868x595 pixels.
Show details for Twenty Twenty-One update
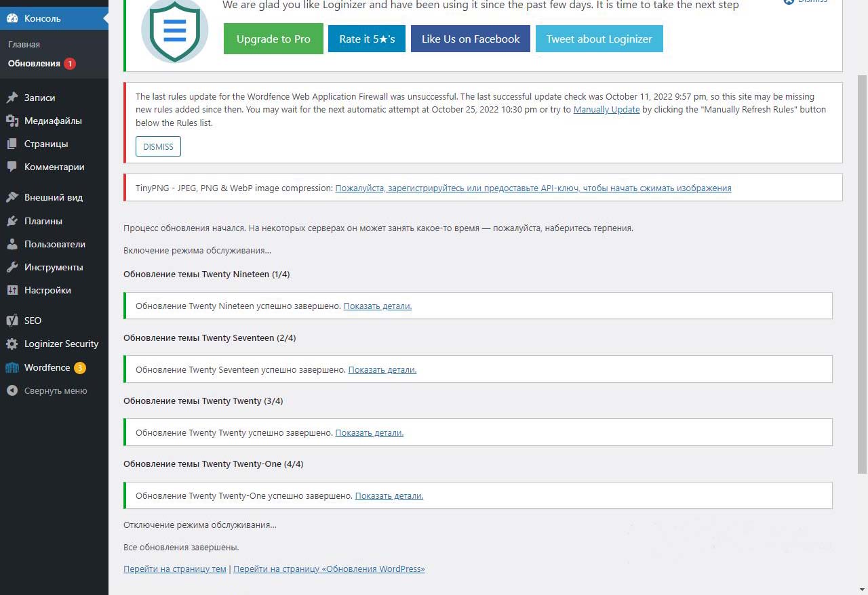pyautogui.click(x=389, y=496)
